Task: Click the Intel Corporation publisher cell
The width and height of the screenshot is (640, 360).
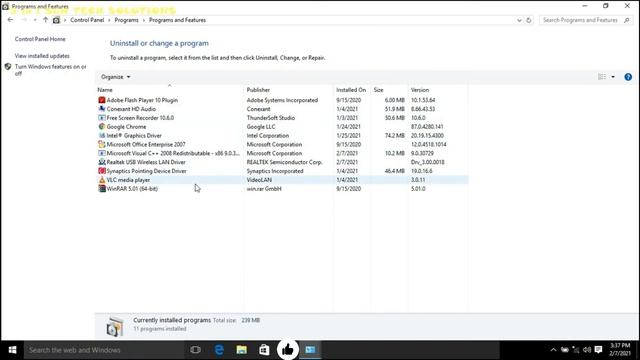Action: 268,136
